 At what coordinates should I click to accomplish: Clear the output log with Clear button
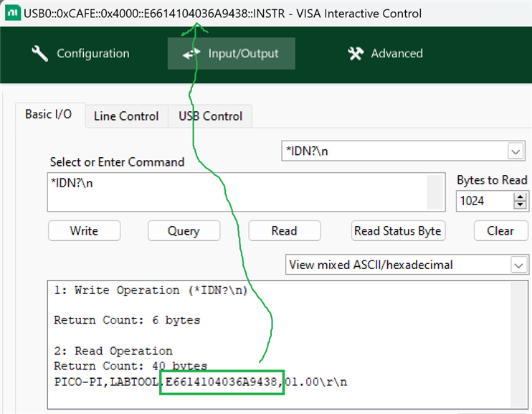pyautogui.click(x=500, y=231)
